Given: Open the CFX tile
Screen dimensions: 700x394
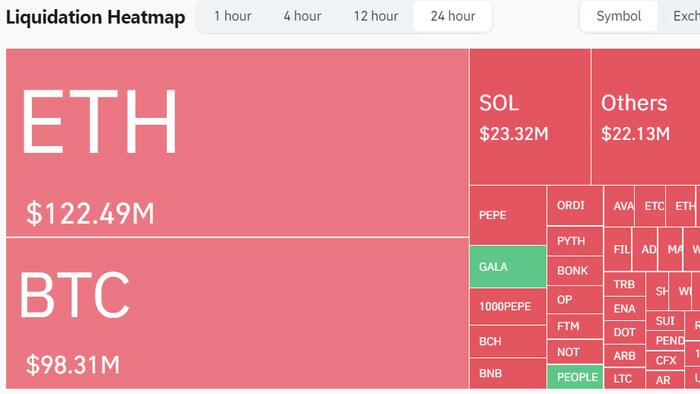Looking at the screenshot, I should 665,361.
